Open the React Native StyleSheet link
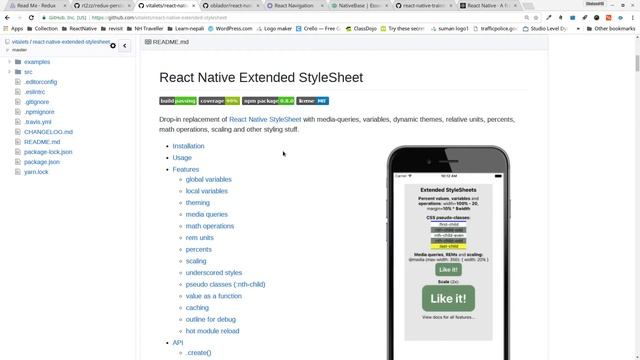 pyautogui.click(x=265, y=119)
